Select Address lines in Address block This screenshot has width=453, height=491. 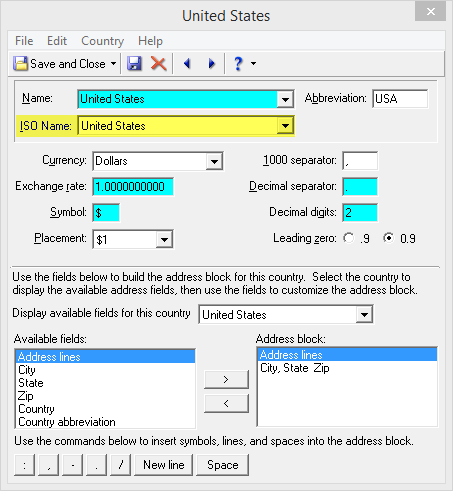pyautogui.click(x=347, y=355)
